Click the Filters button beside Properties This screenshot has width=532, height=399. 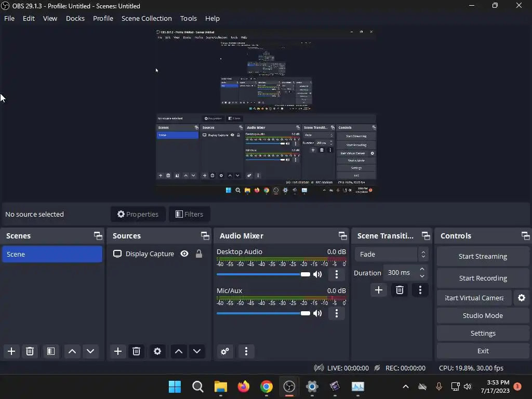[189, 214]
